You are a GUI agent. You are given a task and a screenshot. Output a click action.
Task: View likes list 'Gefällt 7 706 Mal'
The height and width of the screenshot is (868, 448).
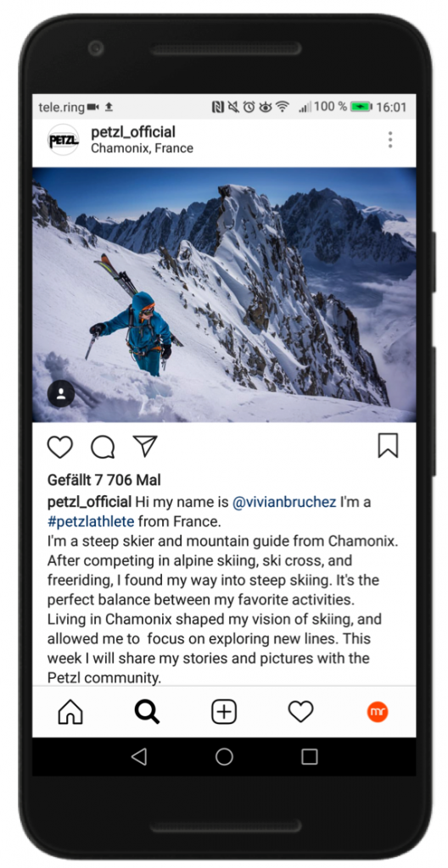coord(104,480)
